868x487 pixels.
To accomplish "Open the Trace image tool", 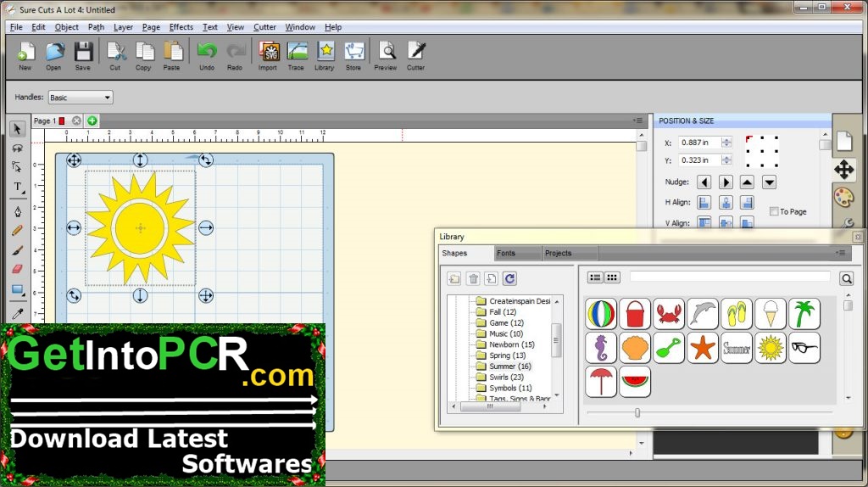I will tap(296, 55).
